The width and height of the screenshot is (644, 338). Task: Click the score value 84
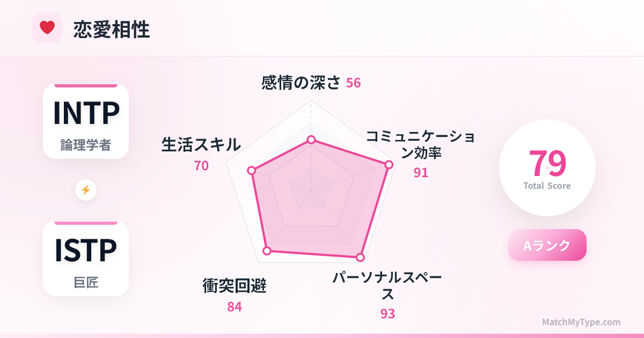click(x=235, y=307)
